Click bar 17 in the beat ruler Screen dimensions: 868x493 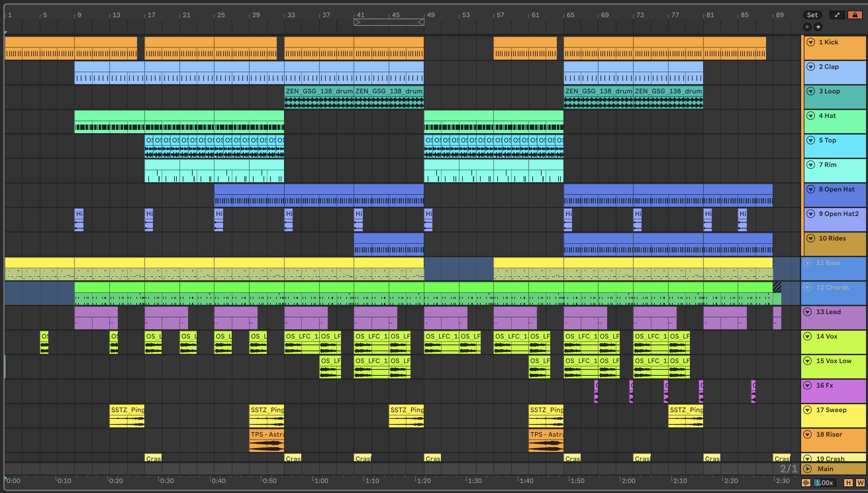coord(151,15)
